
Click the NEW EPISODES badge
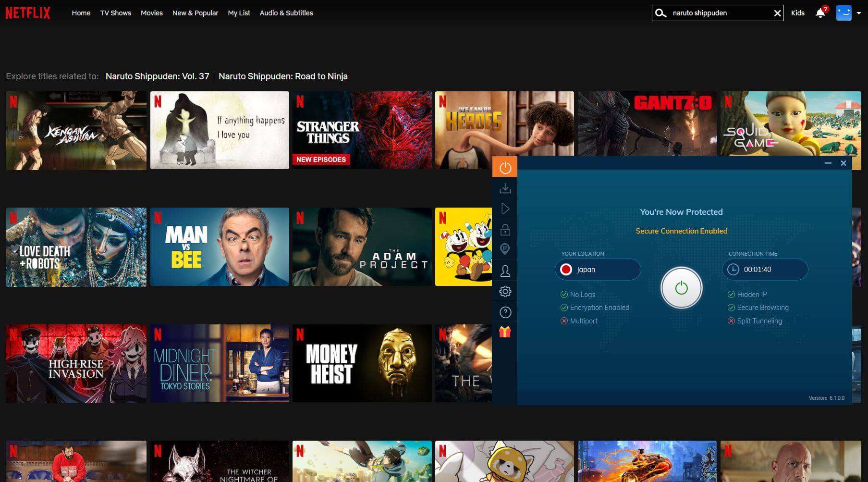point(321,160)
